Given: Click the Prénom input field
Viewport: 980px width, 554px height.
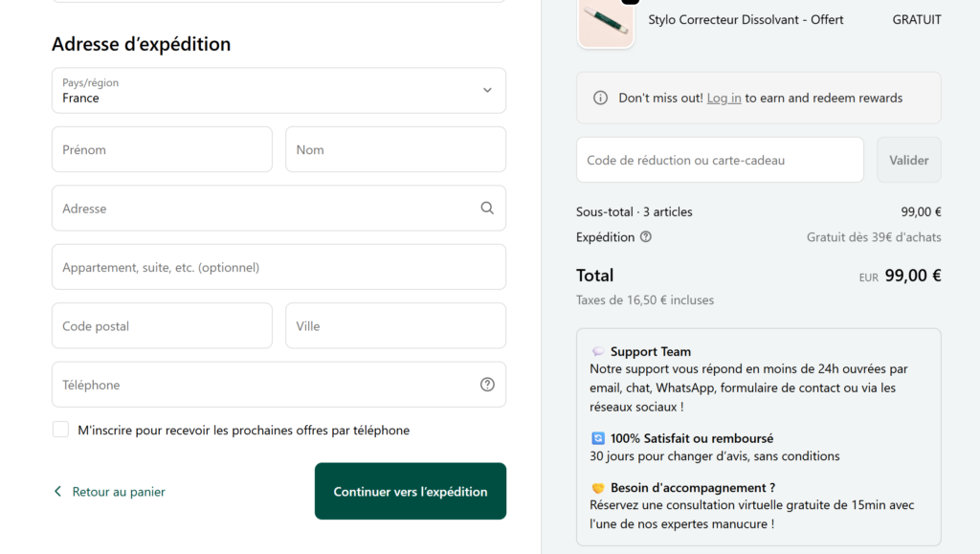Looking at the screenshot, I should [x=162, y=149].
